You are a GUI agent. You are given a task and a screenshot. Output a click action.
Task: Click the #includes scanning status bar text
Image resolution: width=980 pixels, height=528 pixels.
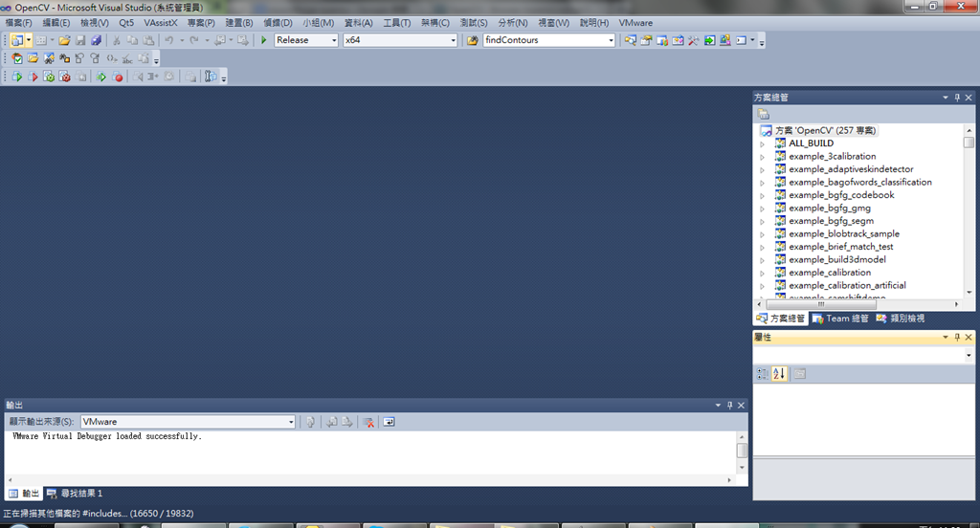(99, 514)
